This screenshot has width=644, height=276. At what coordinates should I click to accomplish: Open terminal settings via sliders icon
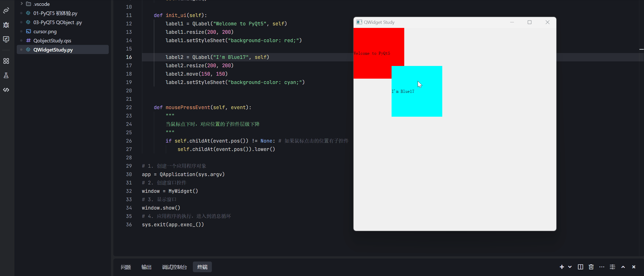[612, 267]
